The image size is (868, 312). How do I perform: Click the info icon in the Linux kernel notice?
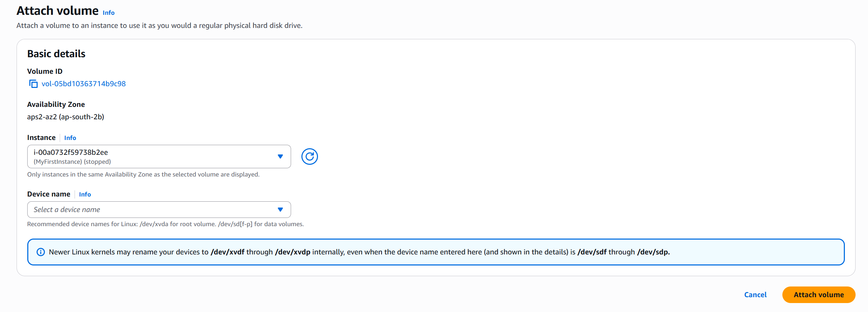pyautogui.click(x=41, y=252)
